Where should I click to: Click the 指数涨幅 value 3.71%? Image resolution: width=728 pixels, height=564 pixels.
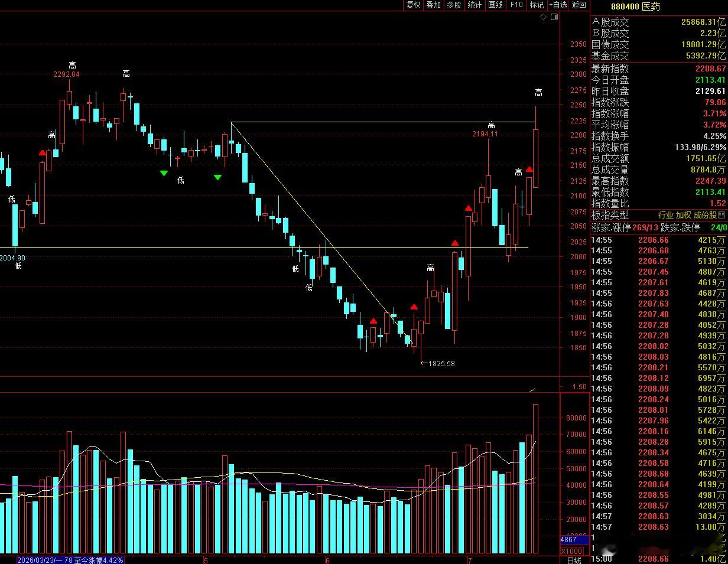click(x=714, y=113)
